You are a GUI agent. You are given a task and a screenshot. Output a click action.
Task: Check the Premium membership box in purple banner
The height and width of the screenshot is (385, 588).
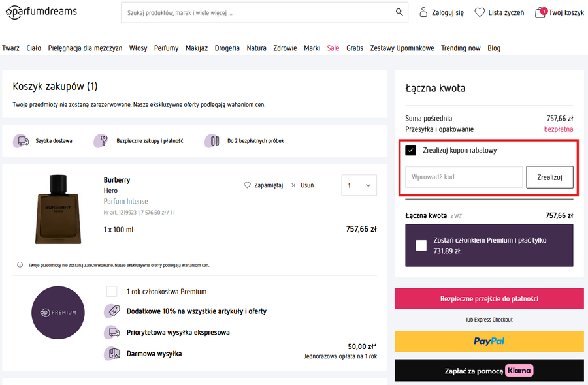421,245
